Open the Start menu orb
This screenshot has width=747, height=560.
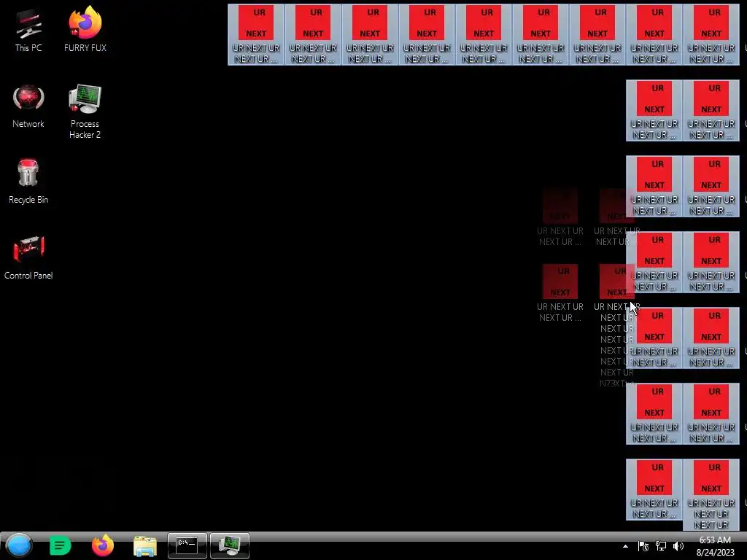point(19,545)
